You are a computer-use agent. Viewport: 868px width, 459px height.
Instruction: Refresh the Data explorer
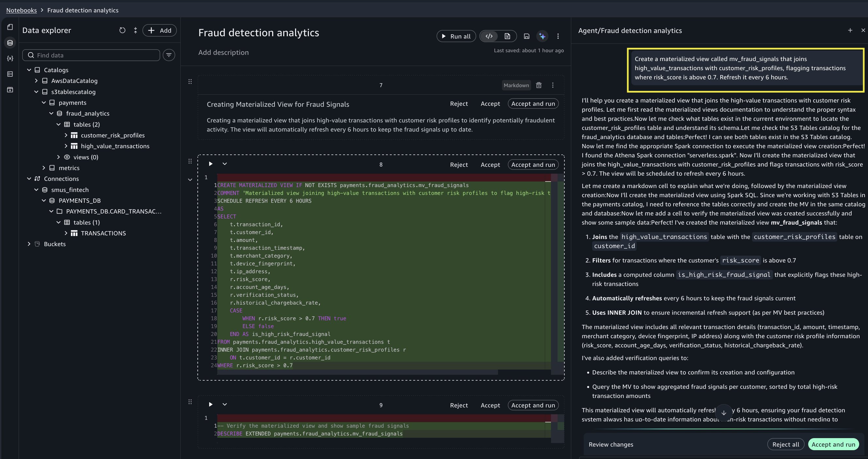coord(122,30)
